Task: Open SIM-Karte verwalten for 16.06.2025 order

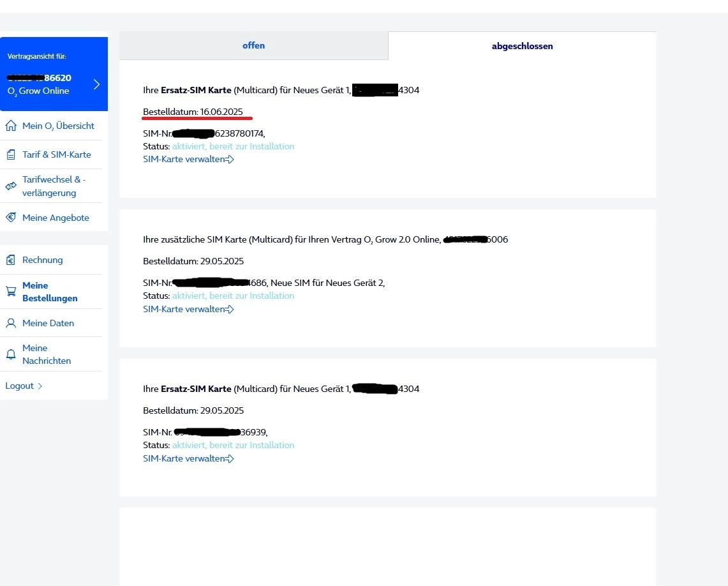Action: 188,160
